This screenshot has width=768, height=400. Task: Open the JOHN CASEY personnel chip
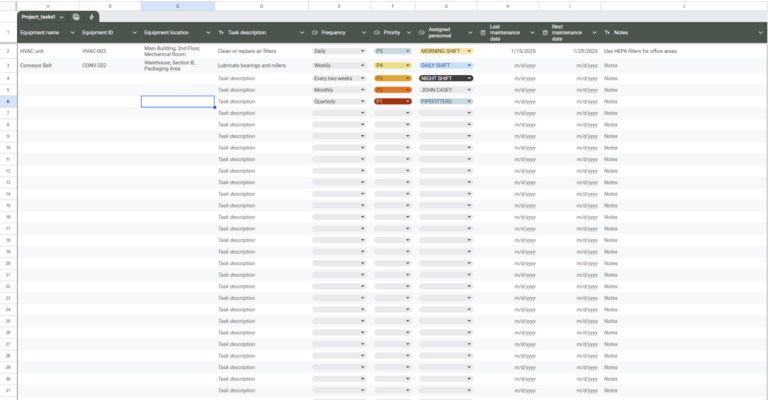coord(446,90)
